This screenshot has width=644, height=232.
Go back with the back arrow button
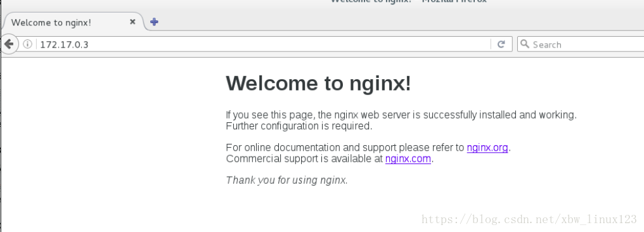pyautogui.click(x=9, y=44)
